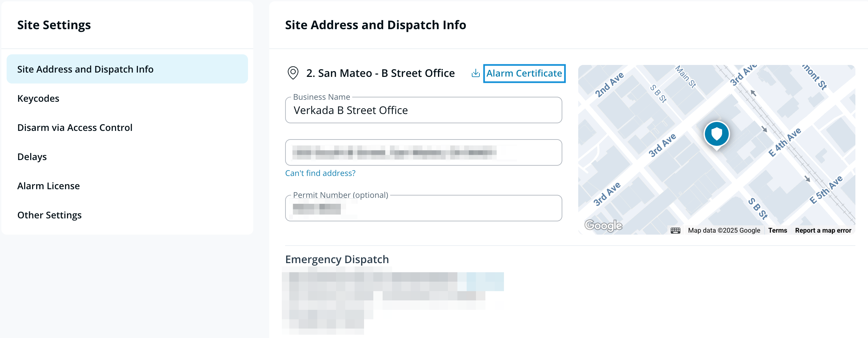The image size is (868, 338).
Task: Open map keyboard shortcuts icon
Action: click(675, 231)
